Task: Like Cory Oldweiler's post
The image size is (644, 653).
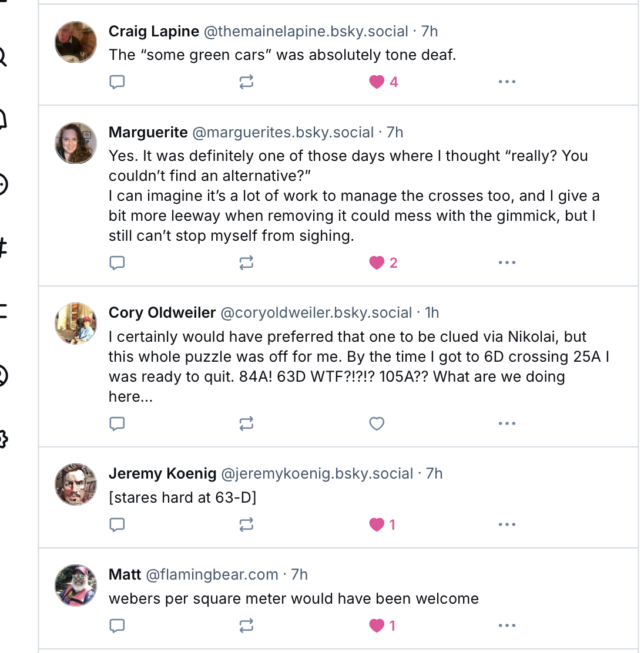Action: click(x=377, y=423)
